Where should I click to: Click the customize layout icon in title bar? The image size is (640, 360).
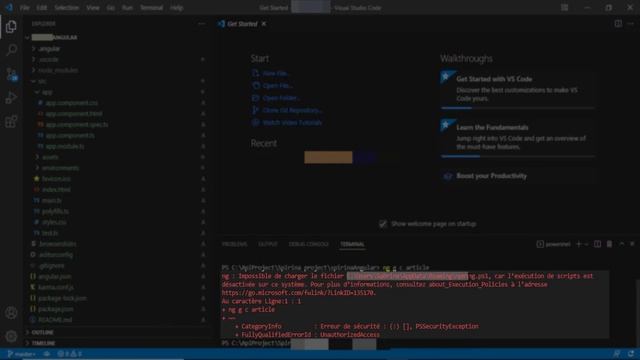(x=564, y=8)
